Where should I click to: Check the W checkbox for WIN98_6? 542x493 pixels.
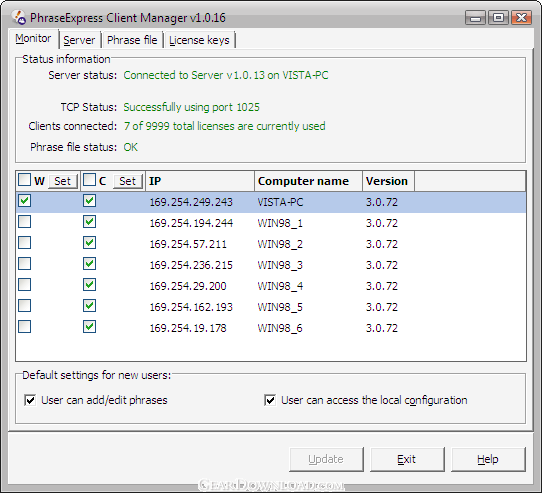25,327
